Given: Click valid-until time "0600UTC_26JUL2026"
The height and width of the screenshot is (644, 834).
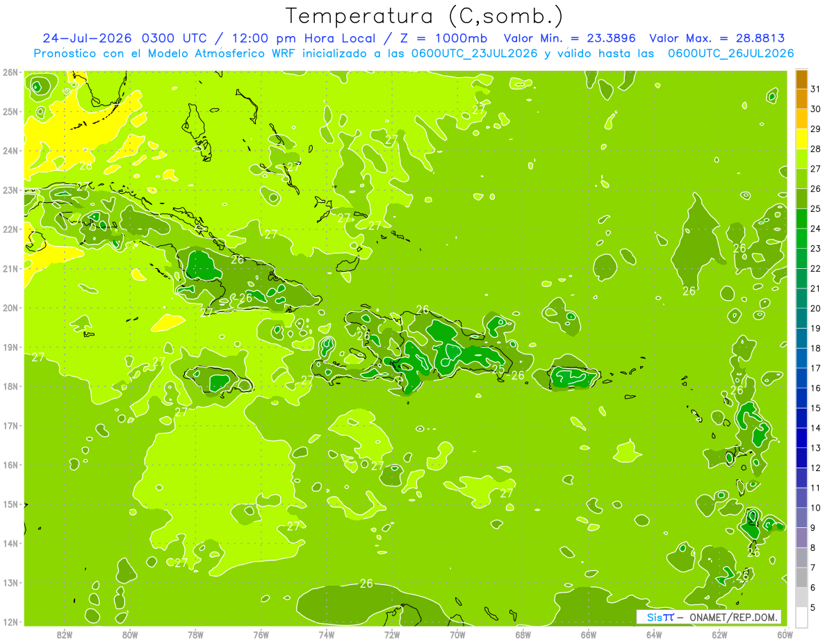Looking at the screenshot, I should 731,53.
